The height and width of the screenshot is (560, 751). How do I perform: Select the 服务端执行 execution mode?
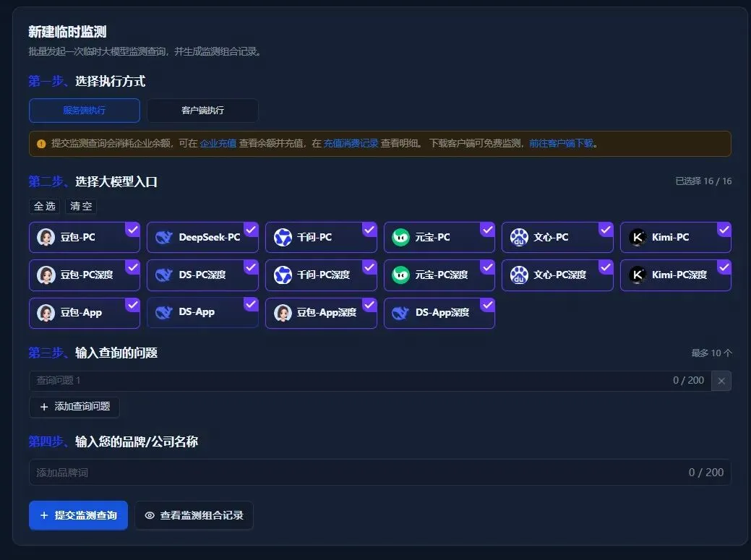pyautogui.click(x=85, y=111)
